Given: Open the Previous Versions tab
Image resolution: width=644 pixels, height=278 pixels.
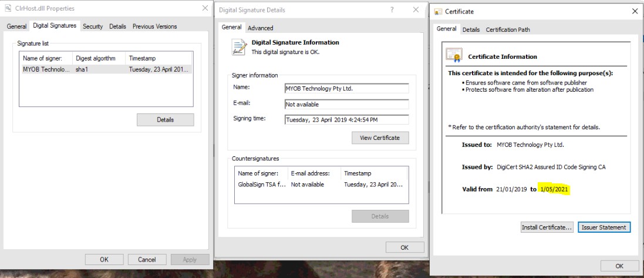Looking at the screenshot, I should [x=154, y=26].
